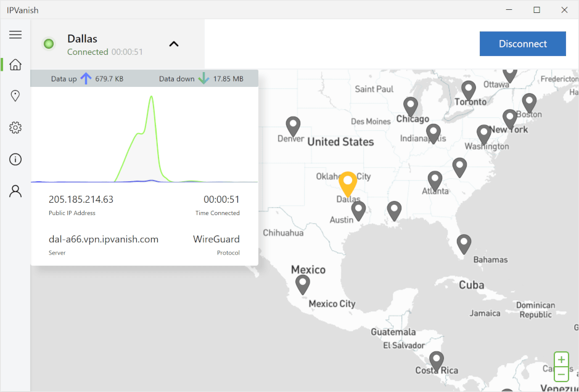579x392 pixels.
Task: Select the Indianapolis map pin
Action: [x=433, y=134]
